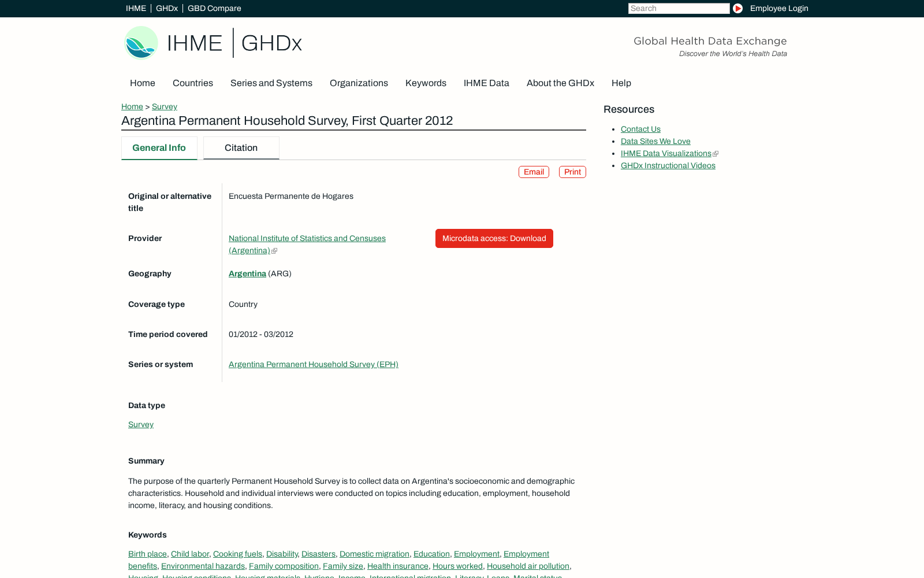Screen dimensions: 924x578
Task: Open Contact Us resource link
Action: [640, 129]
